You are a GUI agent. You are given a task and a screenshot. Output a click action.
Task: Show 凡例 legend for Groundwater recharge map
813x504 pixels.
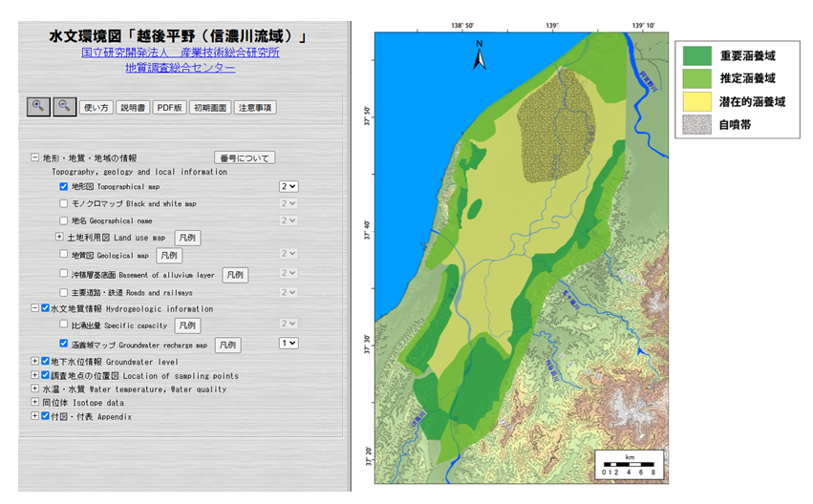tap(227, 345)
